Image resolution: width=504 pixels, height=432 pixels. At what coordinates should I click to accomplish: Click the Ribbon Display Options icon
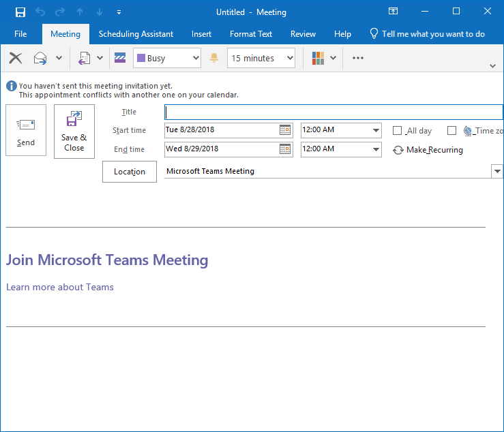coord(393,11)
